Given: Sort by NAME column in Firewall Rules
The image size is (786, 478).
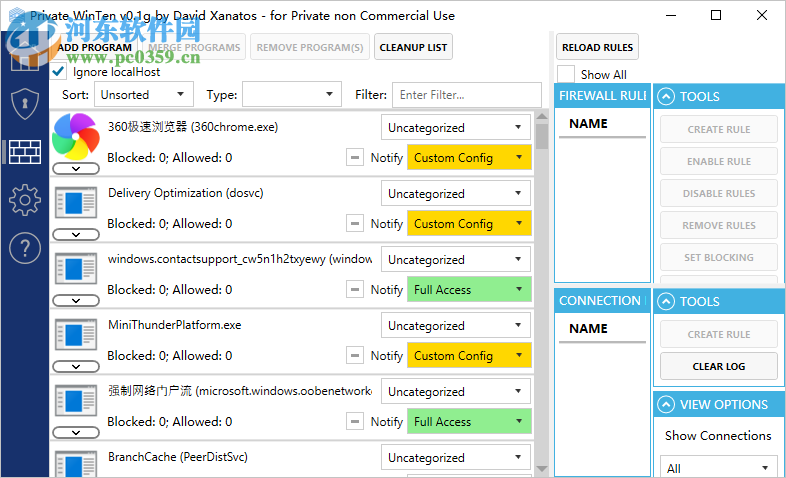Looking at the screenshot, I should click(x=588, y=123).
